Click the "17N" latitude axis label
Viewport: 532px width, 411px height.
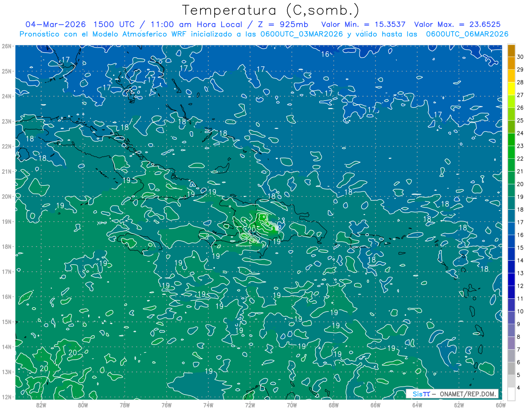click(x=7, y=271)
